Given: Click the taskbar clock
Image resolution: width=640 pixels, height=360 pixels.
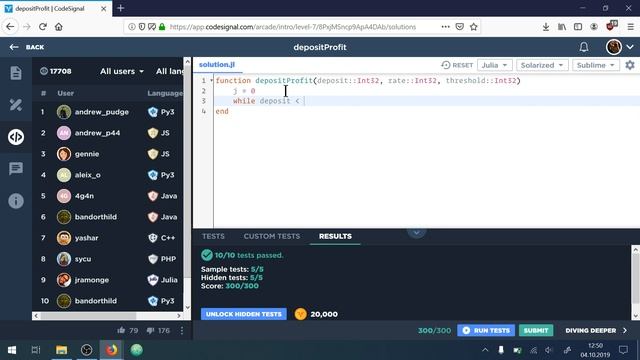Looking at the screenshot, I should tap(595, 350).
